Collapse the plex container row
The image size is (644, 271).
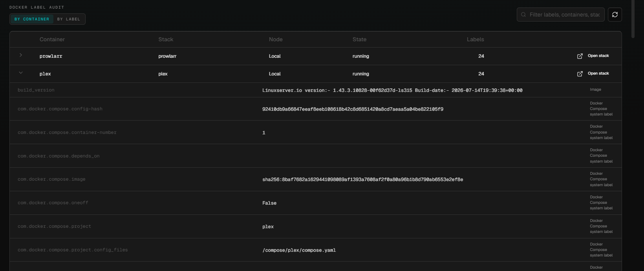[x=21, y=73]
